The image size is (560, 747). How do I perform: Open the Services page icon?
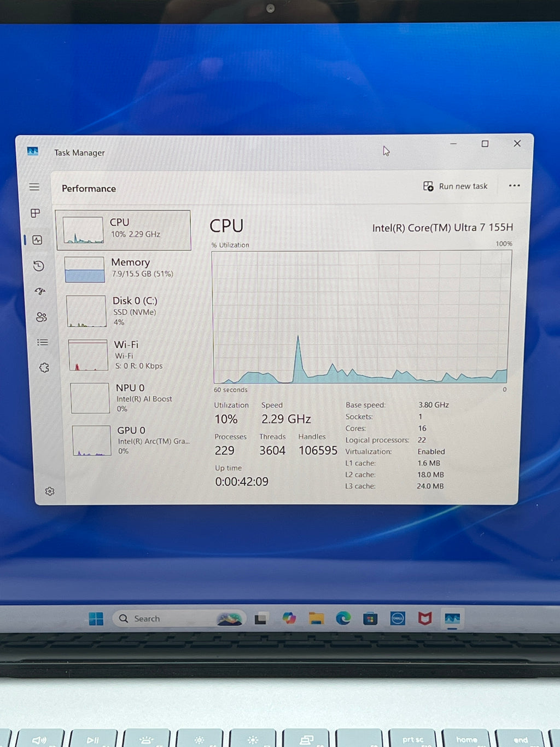pos(44,368)
